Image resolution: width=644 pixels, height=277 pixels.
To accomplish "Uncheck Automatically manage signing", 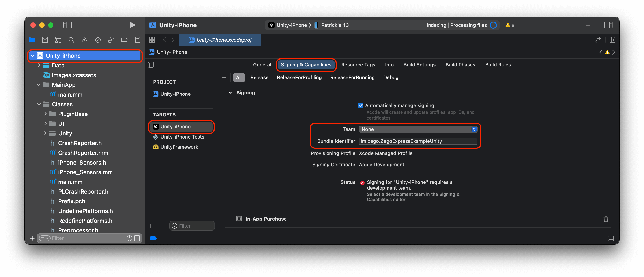I will pyautogui.click(x=361, y=105).
